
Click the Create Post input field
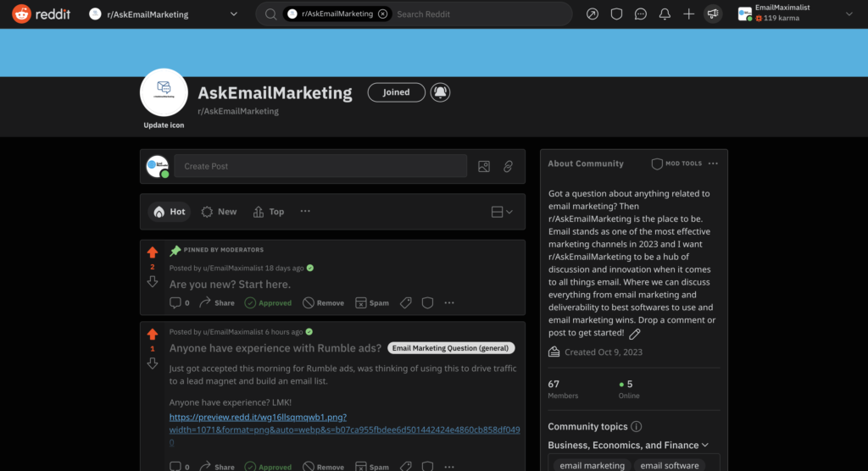[320, 166]
